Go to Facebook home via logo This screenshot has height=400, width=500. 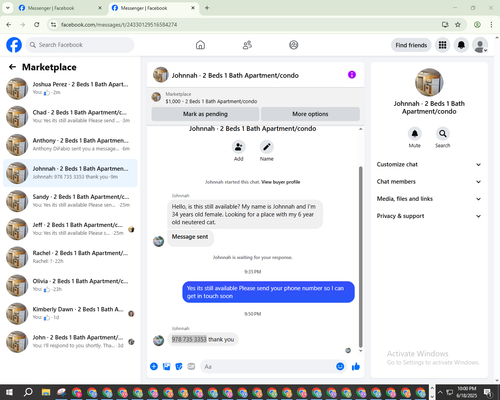point(14,45)
